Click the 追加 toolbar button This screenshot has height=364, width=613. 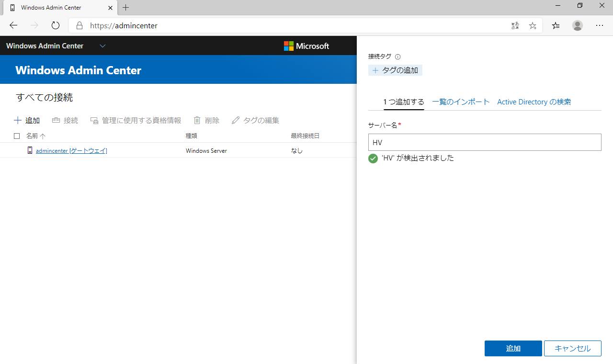(x=27, y=121)
